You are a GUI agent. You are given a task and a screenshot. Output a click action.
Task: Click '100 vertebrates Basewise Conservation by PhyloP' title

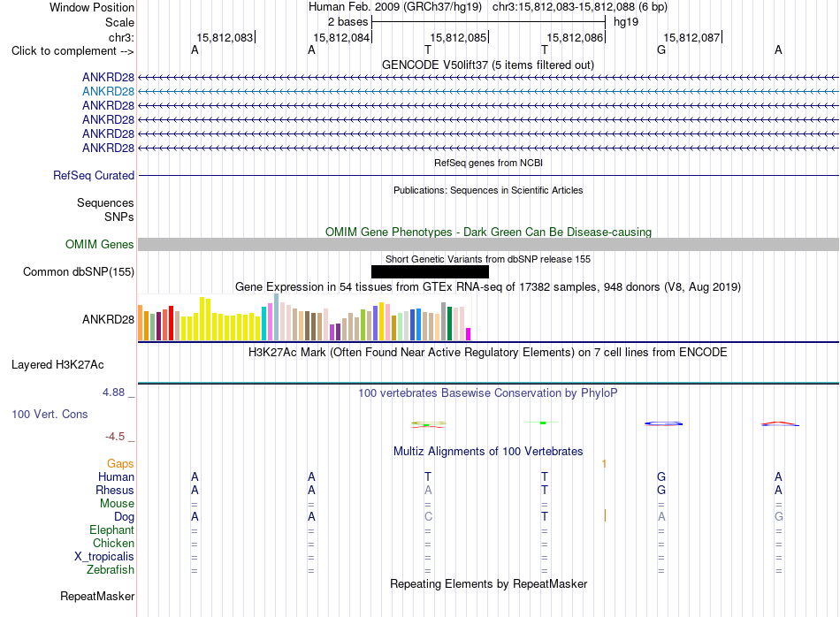tap(488, 393)
